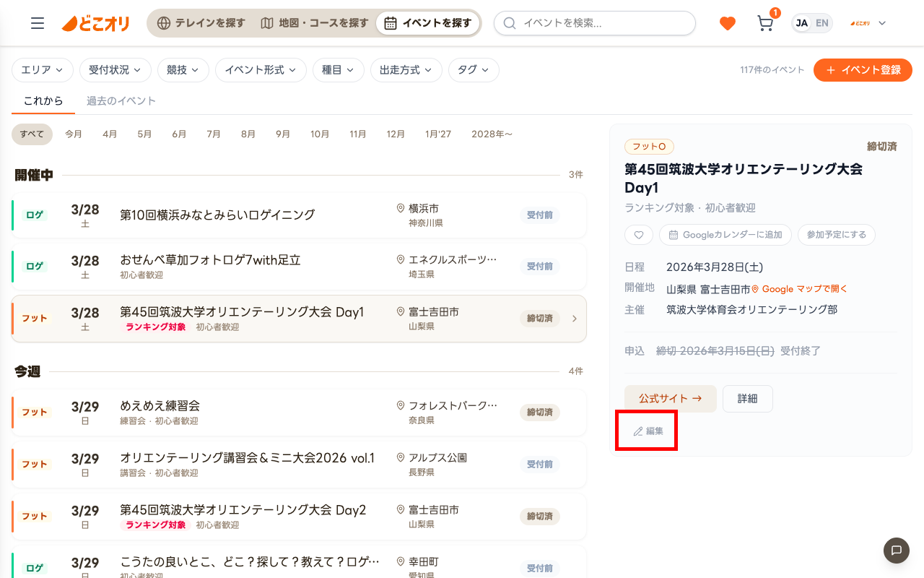Filter events by 4月 month chip
924x578 pixels.
(x=110, y=134)
